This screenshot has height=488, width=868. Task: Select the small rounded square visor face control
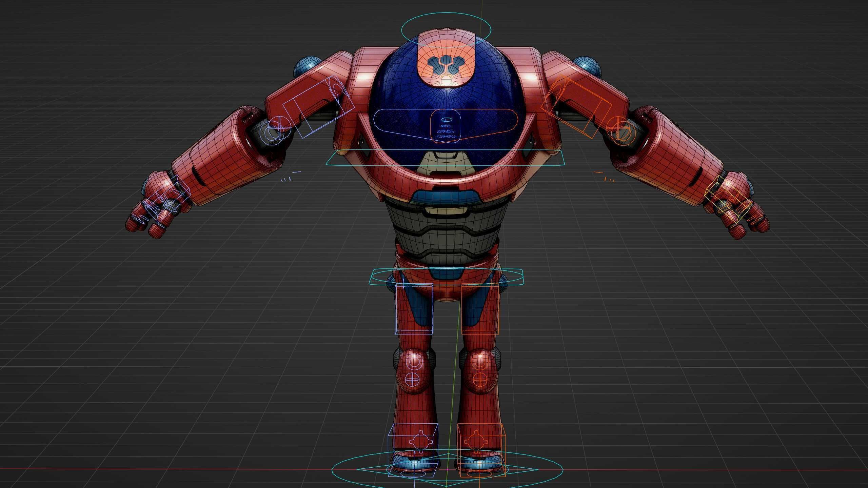[x=446, y=126]
